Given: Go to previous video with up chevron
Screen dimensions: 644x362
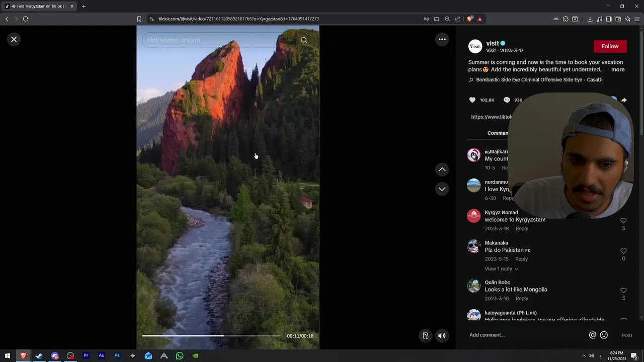Looking at the screenshot, I should (442, 169).
